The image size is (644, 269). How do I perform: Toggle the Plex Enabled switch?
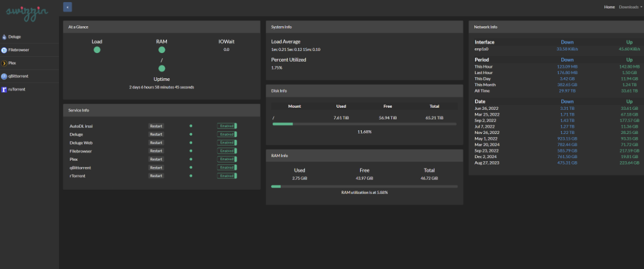pos(227,159)
